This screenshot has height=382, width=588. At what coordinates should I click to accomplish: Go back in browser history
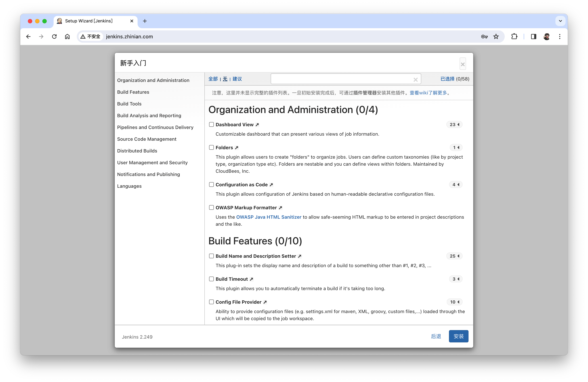[28, 37]
